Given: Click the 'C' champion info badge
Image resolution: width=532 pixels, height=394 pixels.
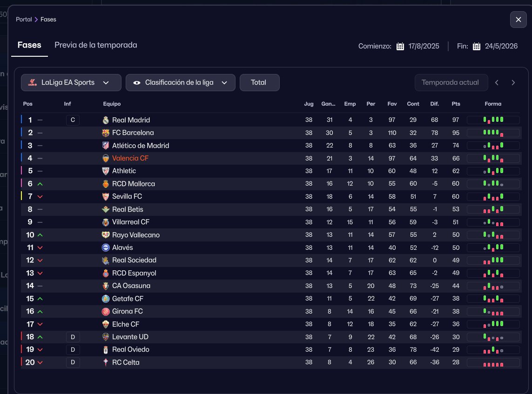Looking at the screenshot, I should pos(73,120).
